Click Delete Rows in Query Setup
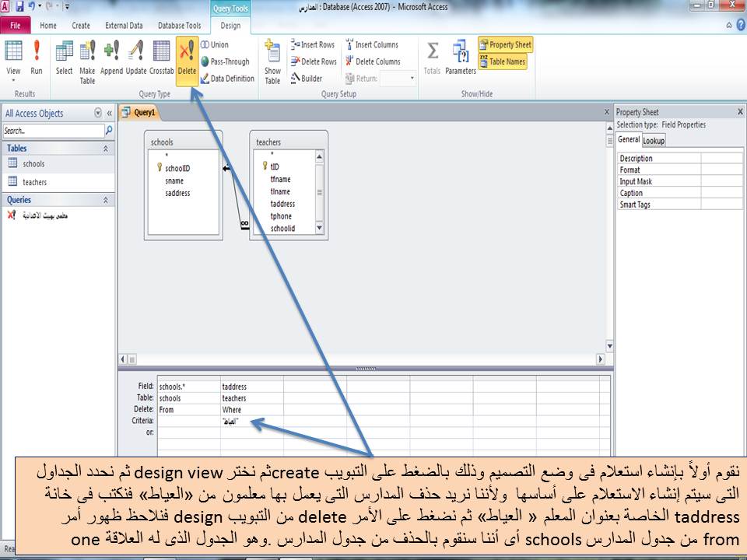747x560 pixels. [x=312, y=61]
